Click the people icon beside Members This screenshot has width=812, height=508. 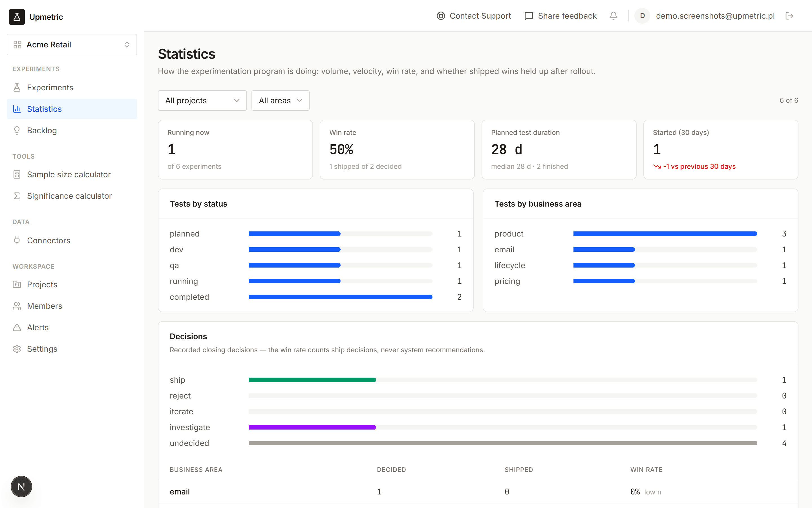[x=17, y=306]
